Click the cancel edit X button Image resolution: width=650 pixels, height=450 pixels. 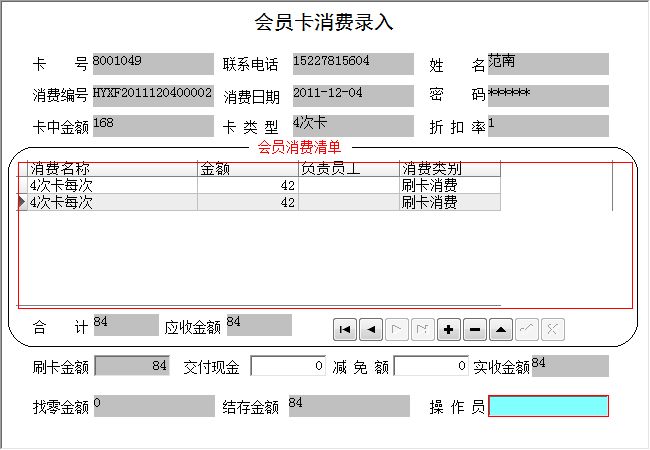point(552,329)
